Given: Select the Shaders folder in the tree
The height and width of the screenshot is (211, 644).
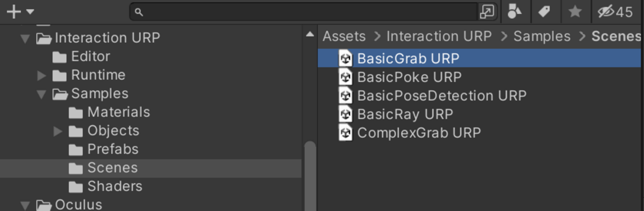Looking at the screenshot, I should (x=114, y=187).
